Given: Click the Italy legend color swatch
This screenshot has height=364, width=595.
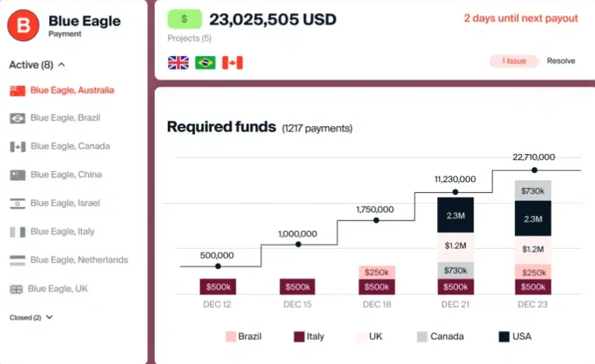Looking at the screenshot, I should coord(299,337).
